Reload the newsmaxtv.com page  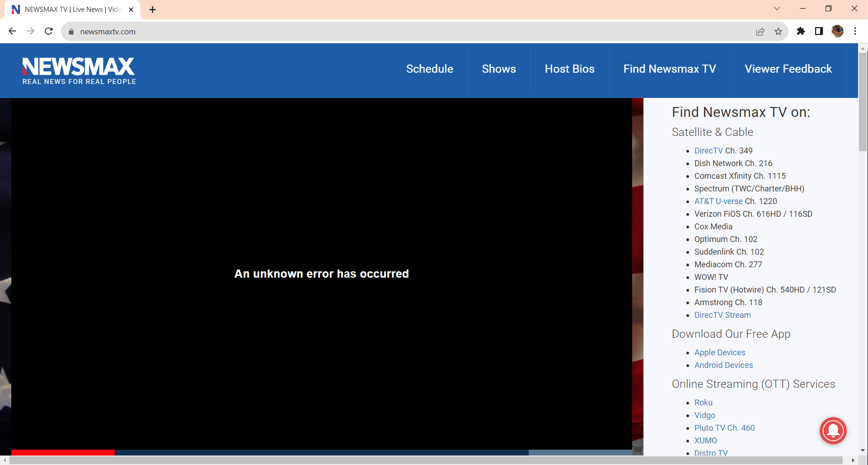48,31
